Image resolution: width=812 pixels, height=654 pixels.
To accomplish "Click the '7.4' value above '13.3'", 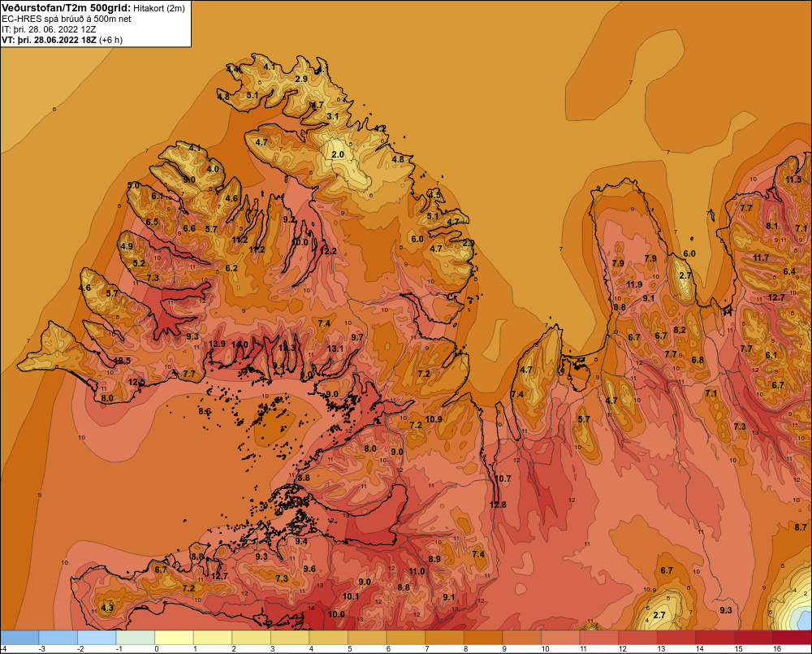I will (x=324, y=323).
